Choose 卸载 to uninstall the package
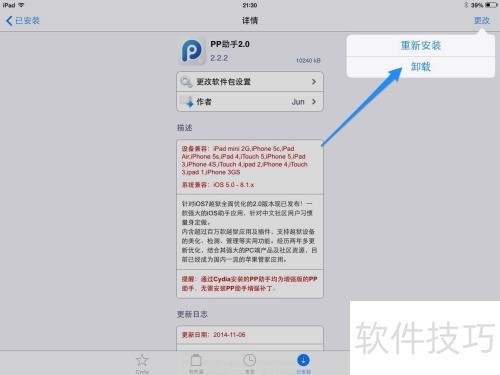This screenshot has width=500, height=375. pyautogui.click(x=421, y=67)
